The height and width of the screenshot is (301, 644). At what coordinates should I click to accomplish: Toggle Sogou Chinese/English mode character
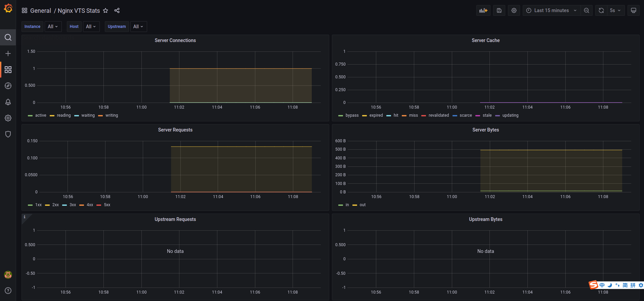click(x=602, y=285)
